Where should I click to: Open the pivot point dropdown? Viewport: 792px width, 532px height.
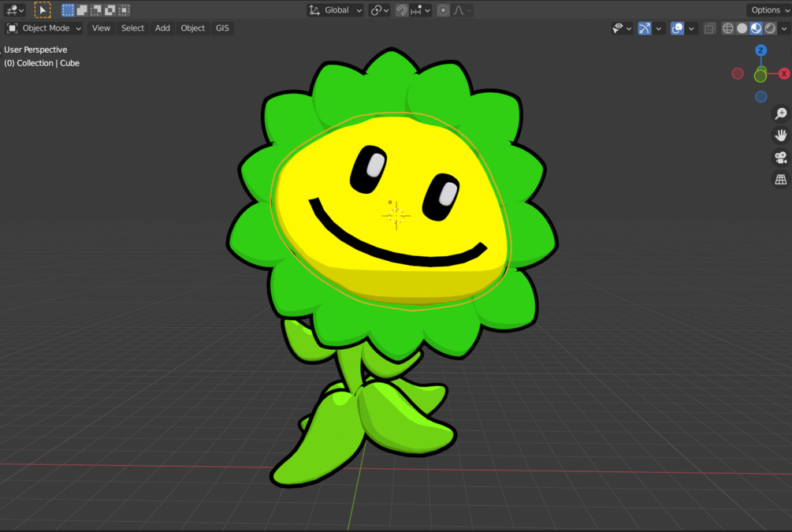(x=380, y=10)
